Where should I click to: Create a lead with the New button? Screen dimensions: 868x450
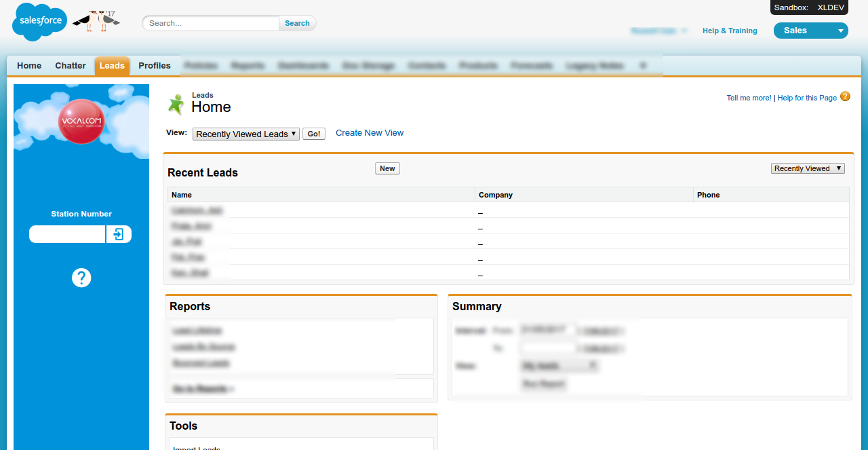[x=387, y=168]
